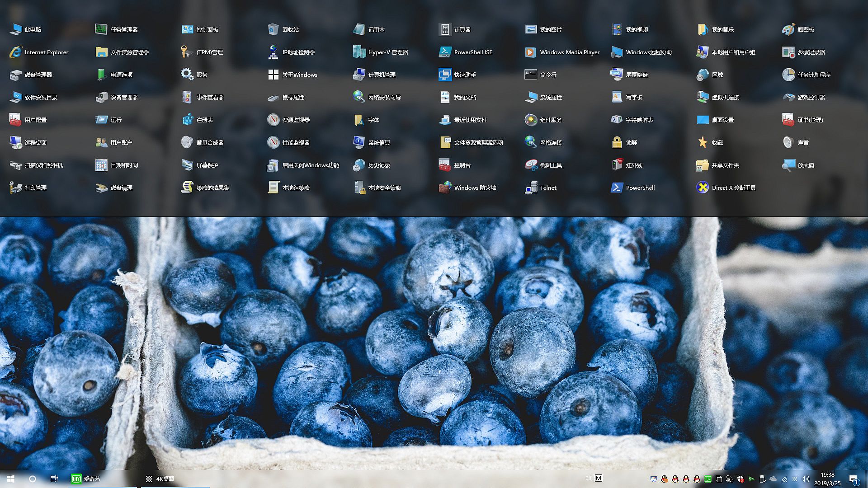
Task: Open the 截图工具 snipping tool
Action: coord(531,165)
